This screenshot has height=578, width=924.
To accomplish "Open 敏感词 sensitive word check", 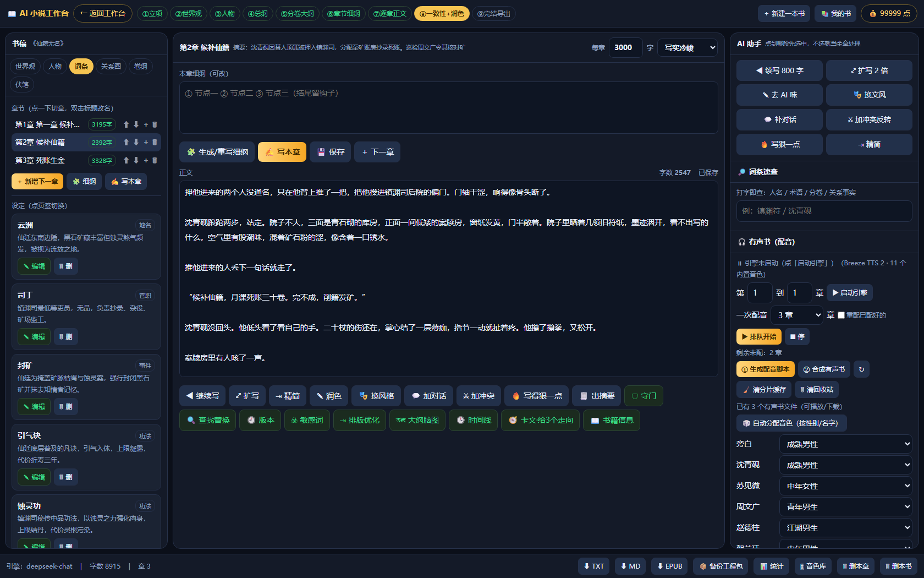I will tap(307, 420).
